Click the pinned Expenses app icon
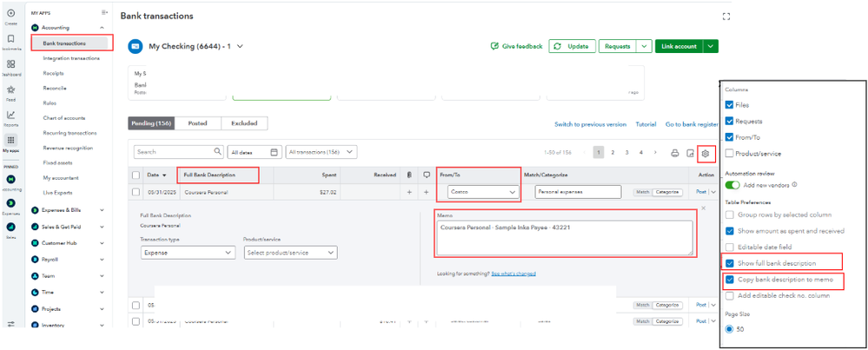 [10, 203]
